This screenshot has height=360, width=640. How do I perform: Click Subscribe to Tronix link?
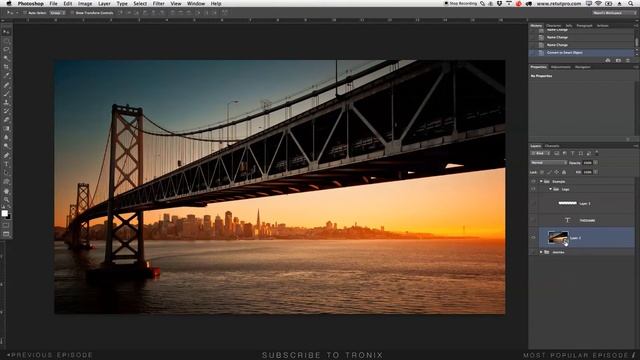click(x=322, y=355)
